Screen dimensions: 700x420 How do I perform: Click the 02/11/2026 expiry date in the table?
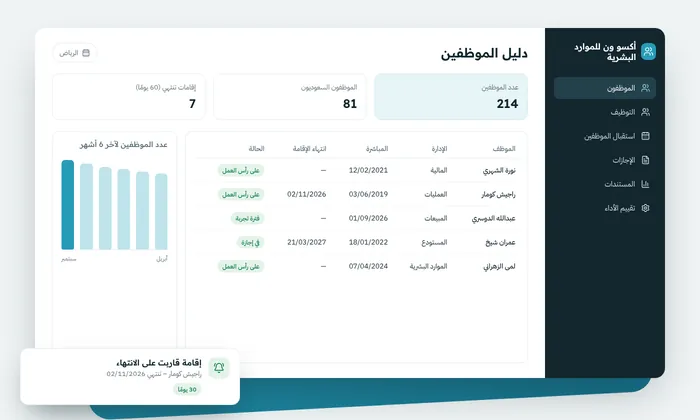coord(307,195)
